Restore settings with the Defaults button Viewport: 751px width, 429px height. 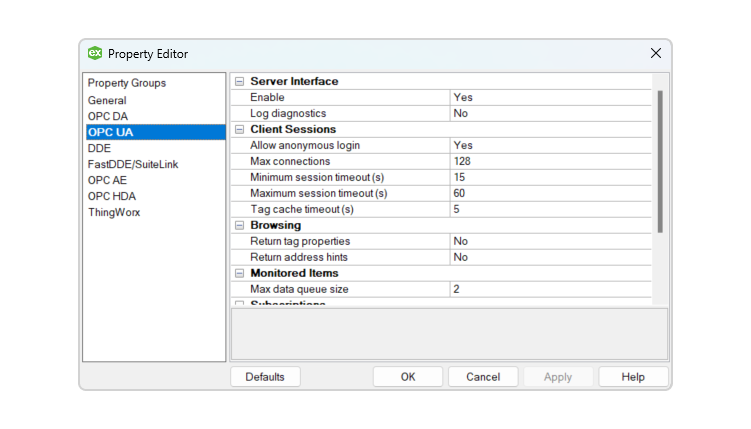[265, 377]
